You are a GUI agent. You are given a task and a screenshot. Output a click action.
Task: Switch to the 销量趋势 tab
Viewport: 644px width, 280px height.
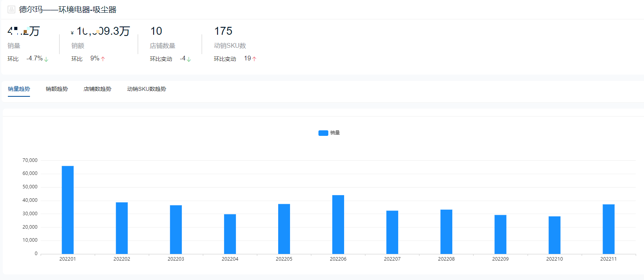click(x=19, y=89)
